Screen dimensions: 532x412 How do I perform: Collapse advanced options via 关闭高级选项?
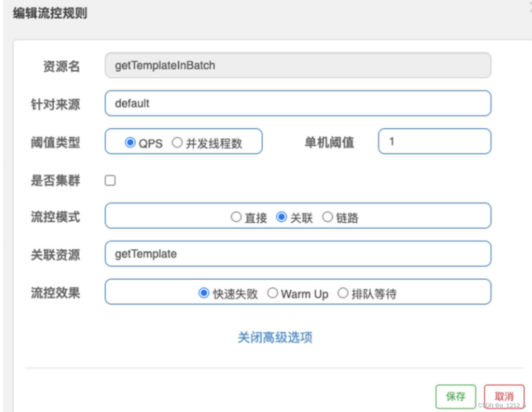coord(275,338)
